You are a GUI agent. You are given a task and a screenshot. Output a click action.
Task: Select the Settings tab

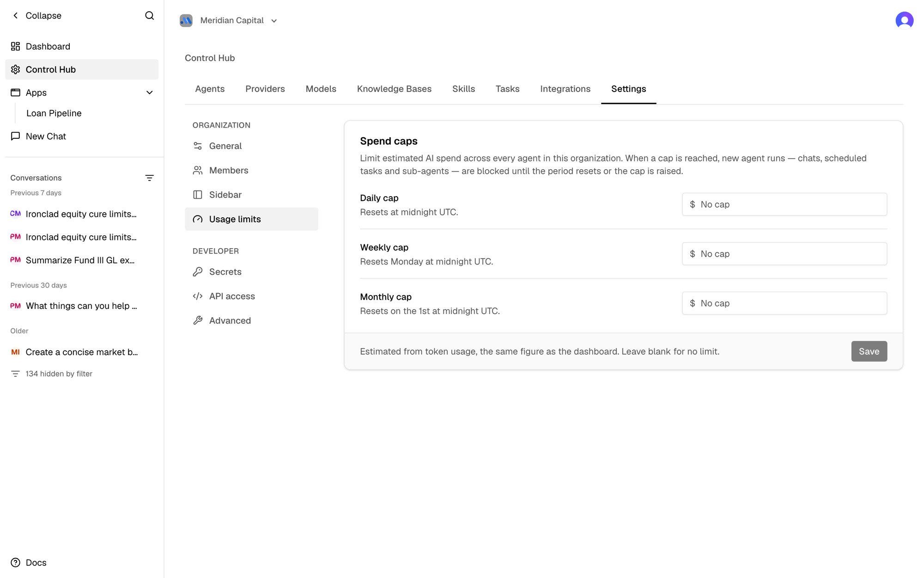click(x=628, y=89)
